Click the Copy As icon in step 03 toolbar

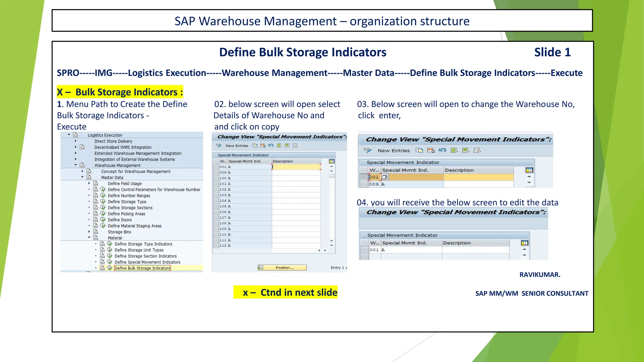coord(419,151)
